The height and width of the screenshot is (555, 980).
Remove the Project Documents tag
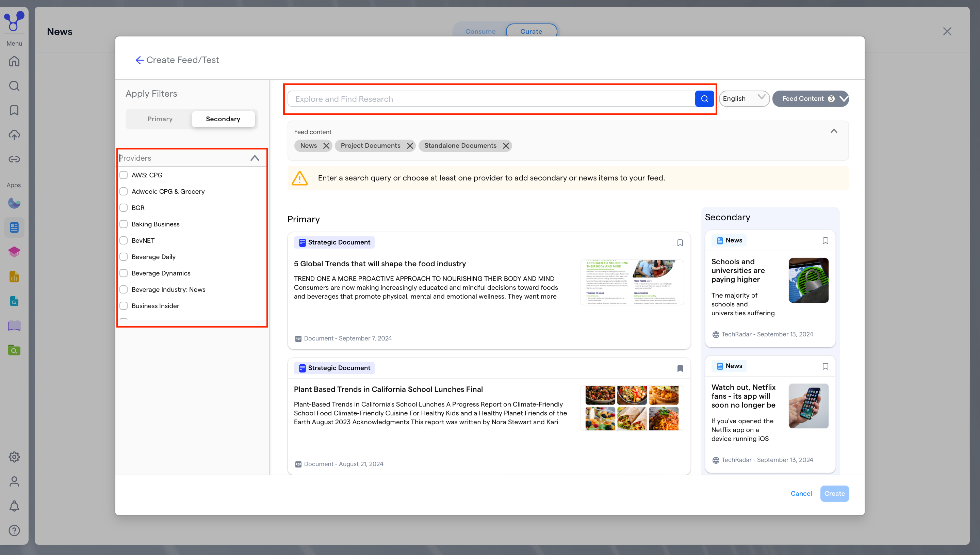tap(410, 146)
